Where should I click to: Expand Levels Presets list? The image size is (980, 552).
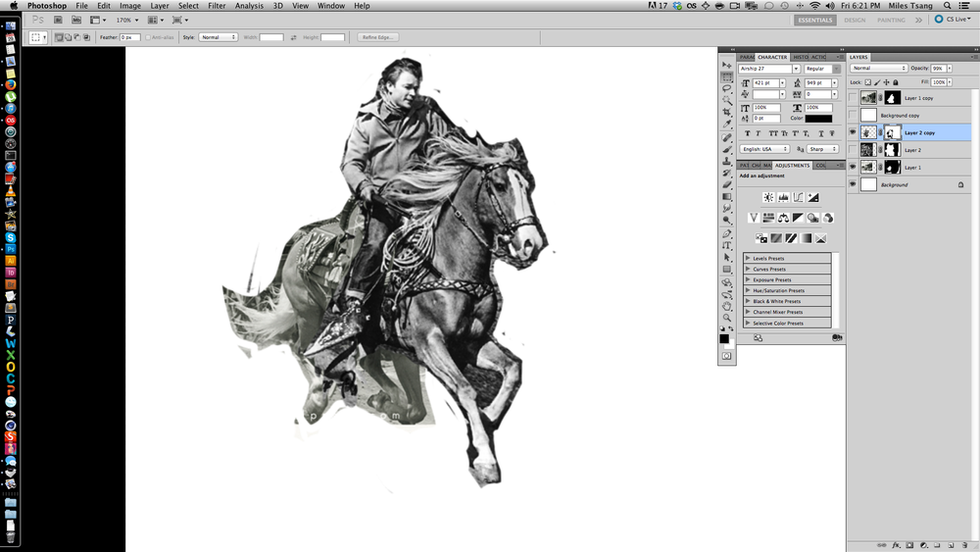pos(748,258)
